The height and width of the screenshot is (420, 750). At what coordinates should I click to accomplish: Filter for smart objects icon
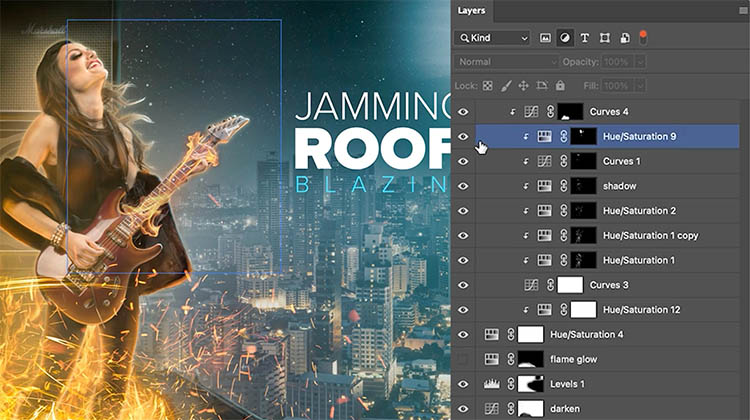(625, 38)
